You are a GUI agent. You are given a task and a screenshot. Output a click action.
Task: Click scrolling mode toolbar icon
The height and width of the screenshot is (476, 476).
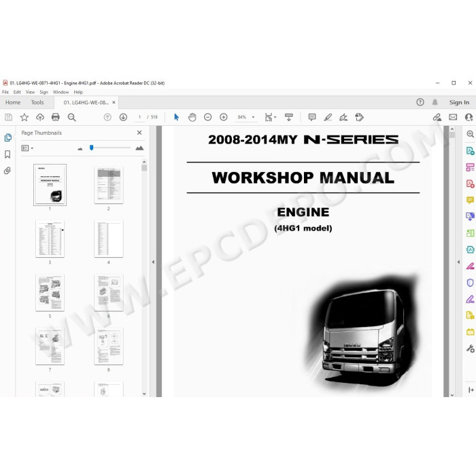[289, 117]
